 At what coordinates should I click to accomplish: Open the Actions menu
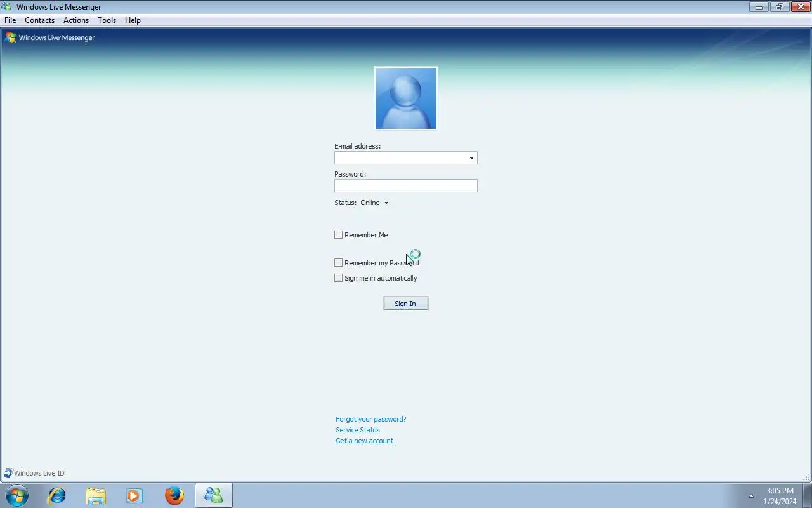(x=76, y=20)
